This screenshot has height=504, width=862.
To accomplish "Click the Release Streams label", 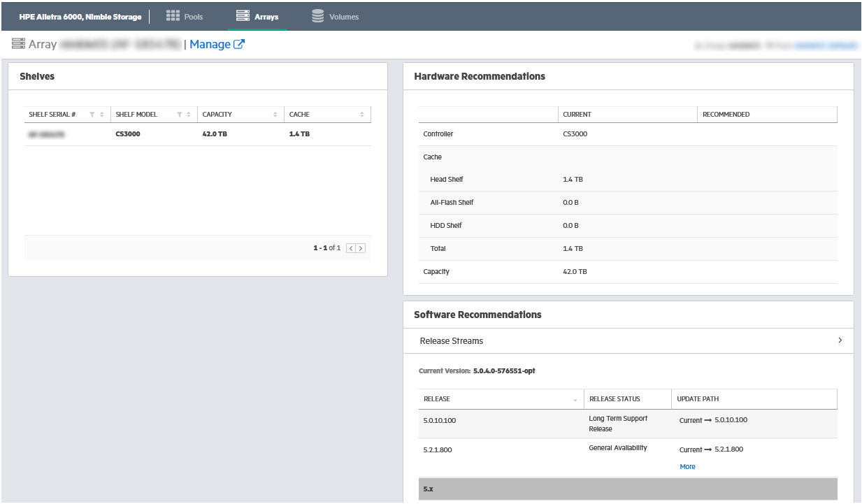I will (451, 341).
